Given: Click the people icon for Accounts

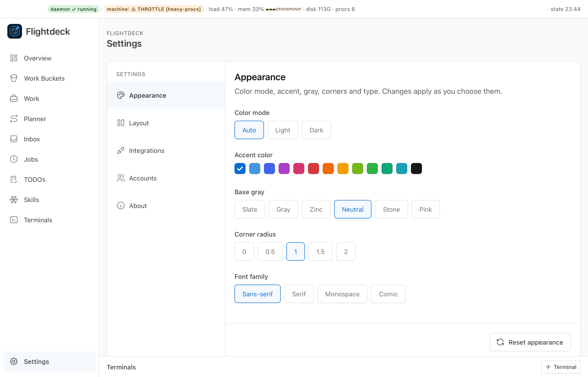Looking at the screenshot, I should [x=121, y=178].
